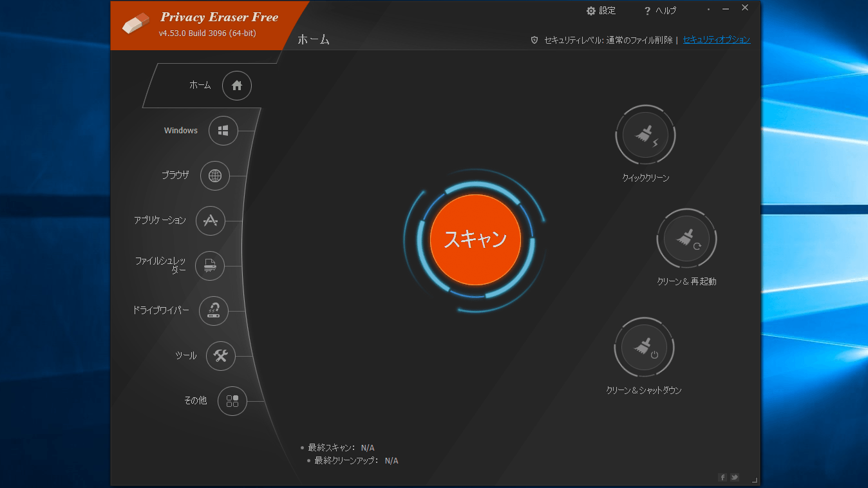Click the クリーン＆シャットダウン label
868x488 pixels.
[x=644, y=391]
